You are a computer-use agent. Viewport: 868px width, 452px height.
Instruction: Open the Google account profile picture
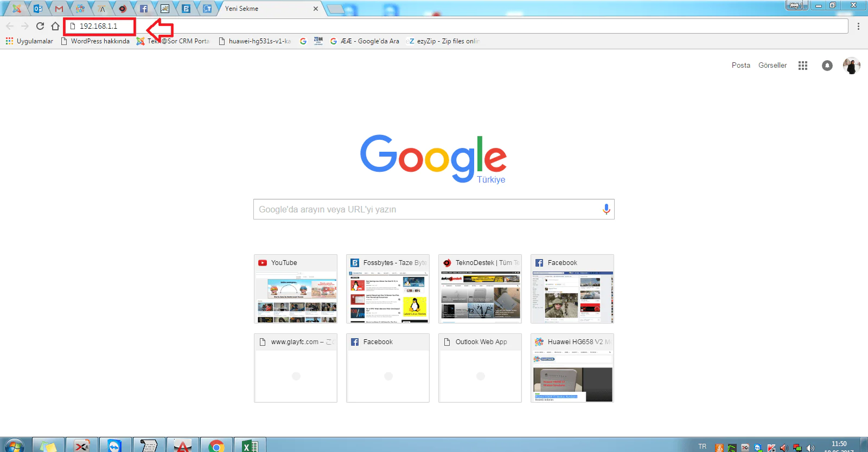852,66
